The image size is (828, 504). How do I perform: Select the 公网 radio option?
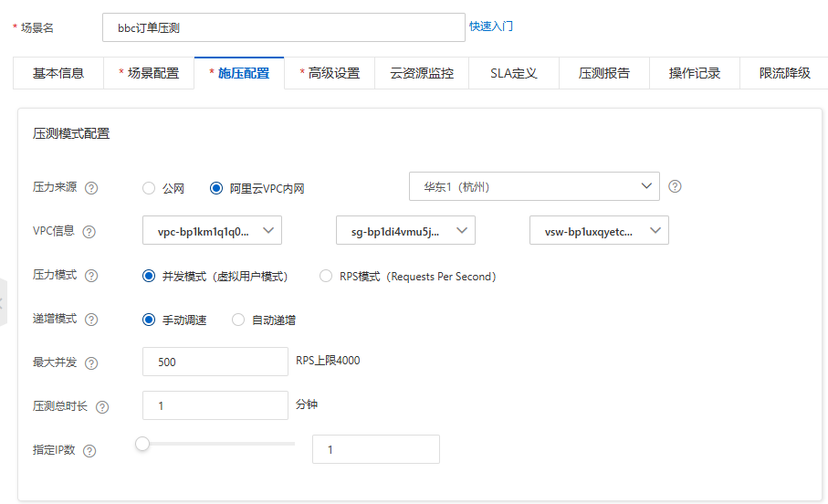tap(149, 188)
